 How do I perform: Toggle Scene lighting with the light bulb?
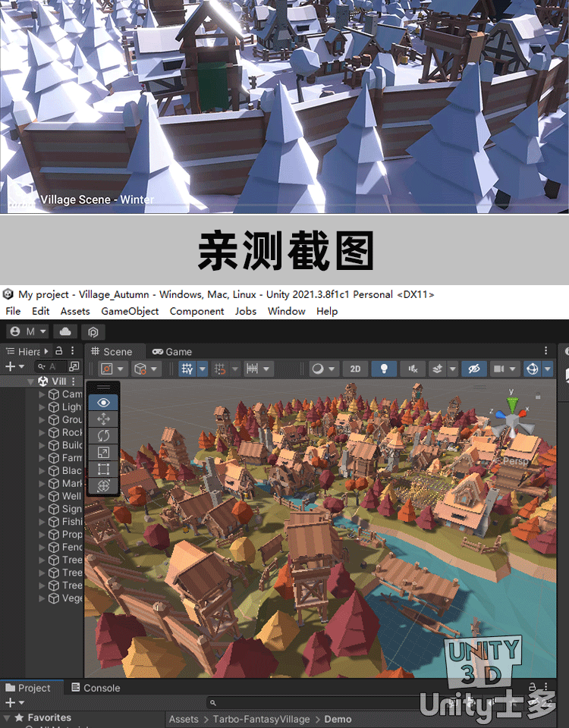pos(384,369)
